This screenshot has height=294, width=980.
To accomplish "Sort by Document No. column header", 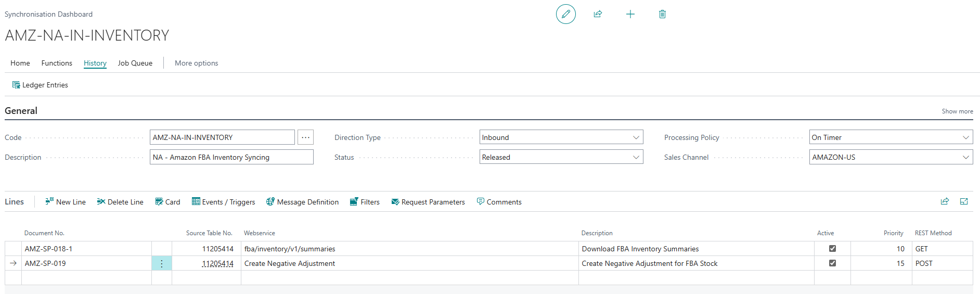I will pos(44,233).
